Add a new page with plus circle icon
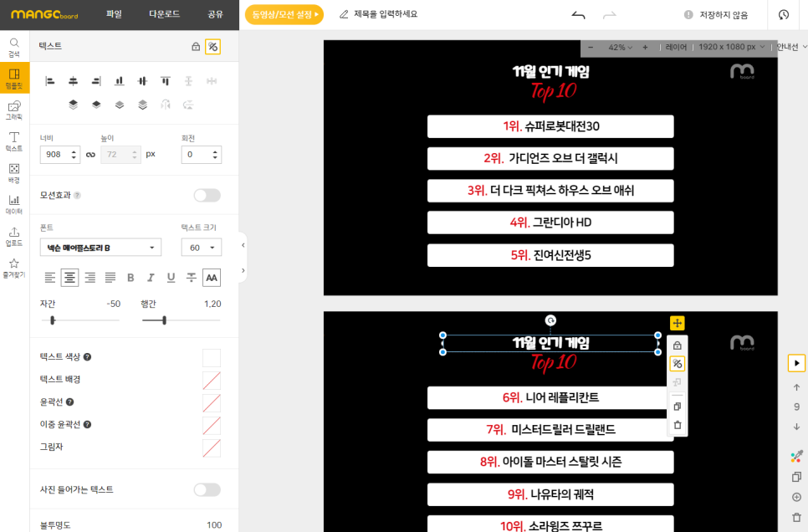Image resolution: width=808 pixels, height=532 pixels. (796, 497)
